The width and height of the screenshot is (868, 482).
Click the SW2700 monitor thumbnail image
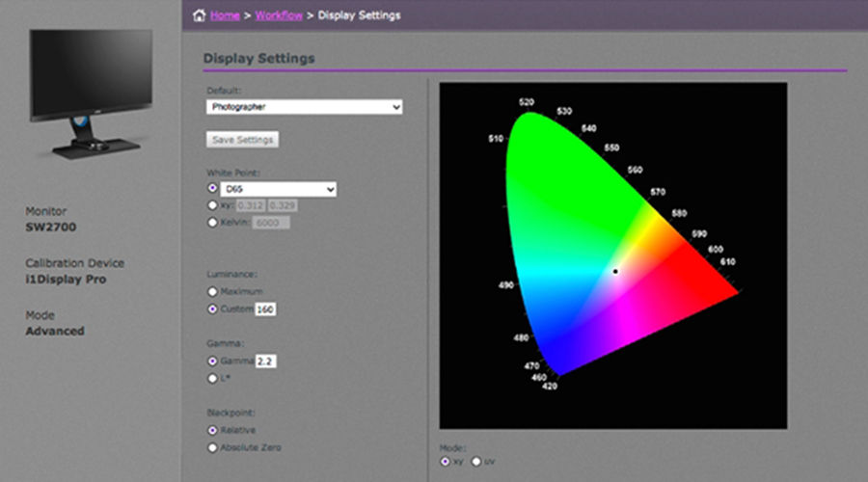click(91, 94)
